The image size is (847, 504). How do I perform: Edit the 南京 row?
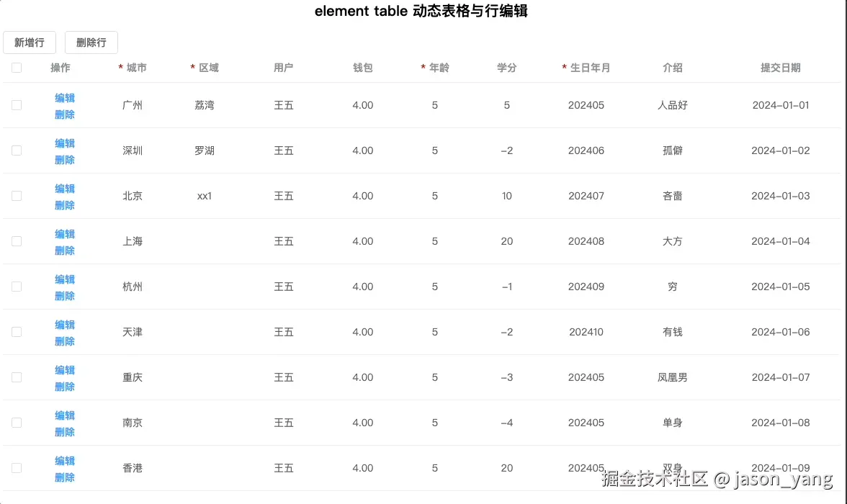64,415
